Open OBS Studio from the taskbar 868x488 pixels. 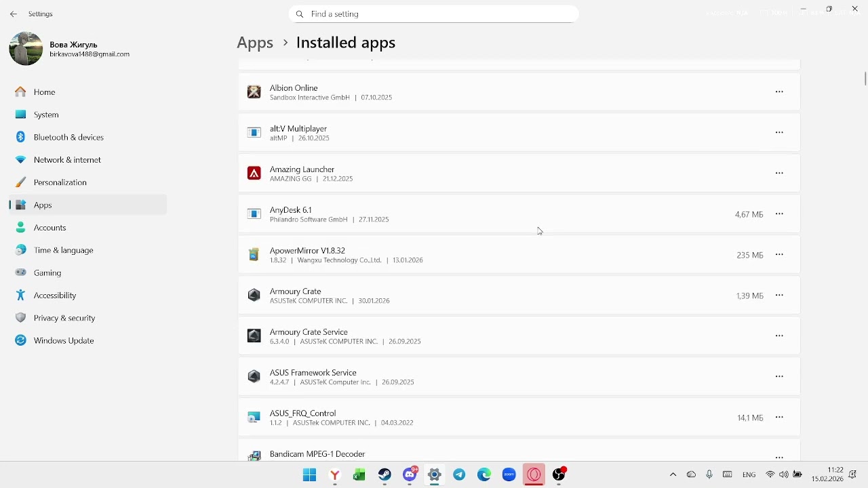tap(559, 475)
